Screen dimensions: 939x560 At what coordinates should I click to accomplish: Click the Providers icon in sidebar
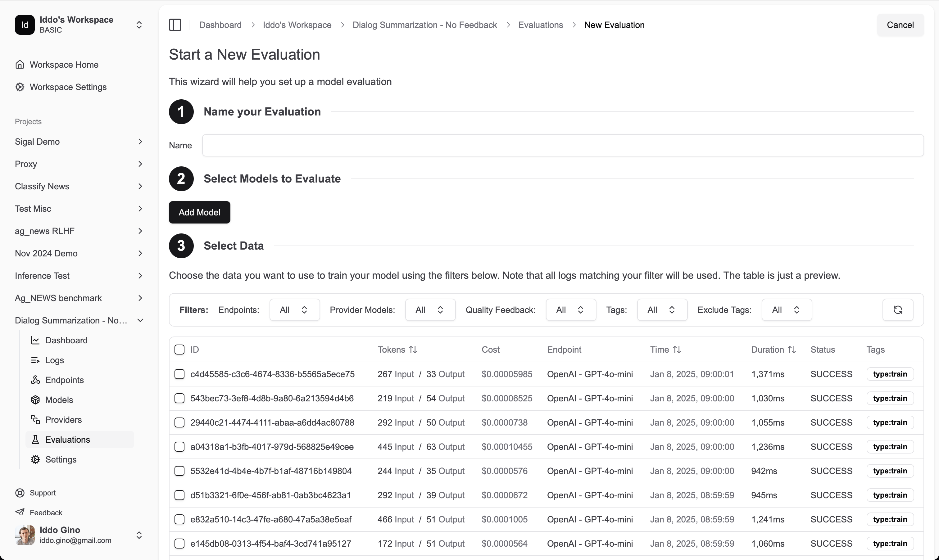35,420
